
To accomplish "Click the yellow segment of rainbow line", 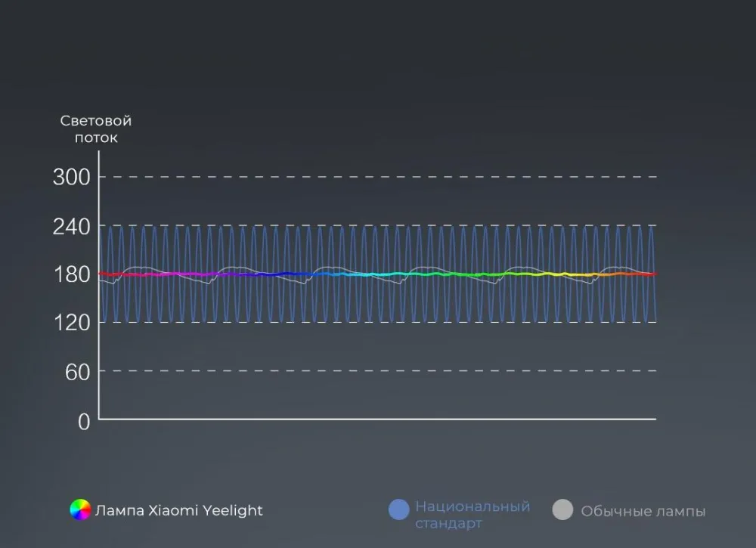I will coord(554,274).
